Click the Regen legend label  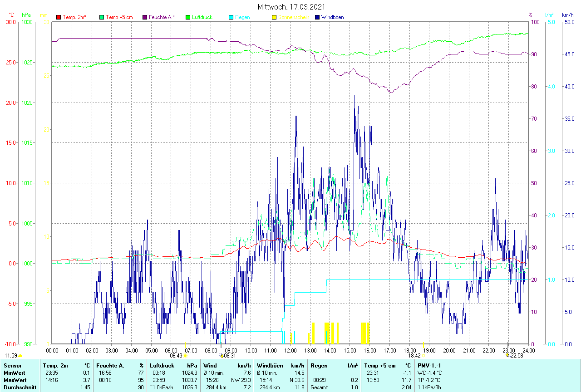coord(242,17)
